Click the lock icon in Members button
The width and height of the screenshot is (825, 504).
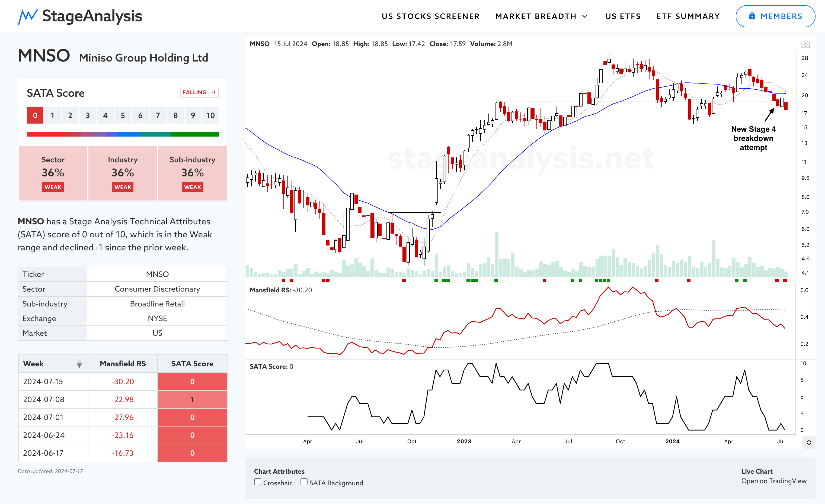point(752,16)
